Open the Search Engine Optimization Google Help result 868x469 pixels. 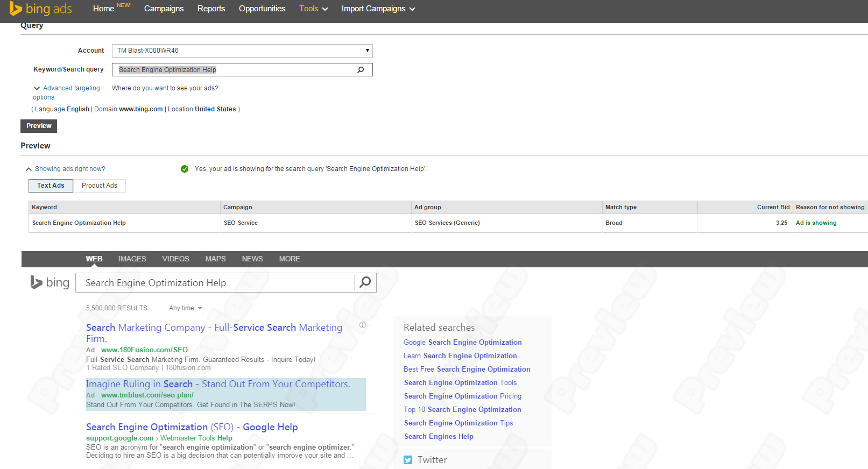(192, 427)
